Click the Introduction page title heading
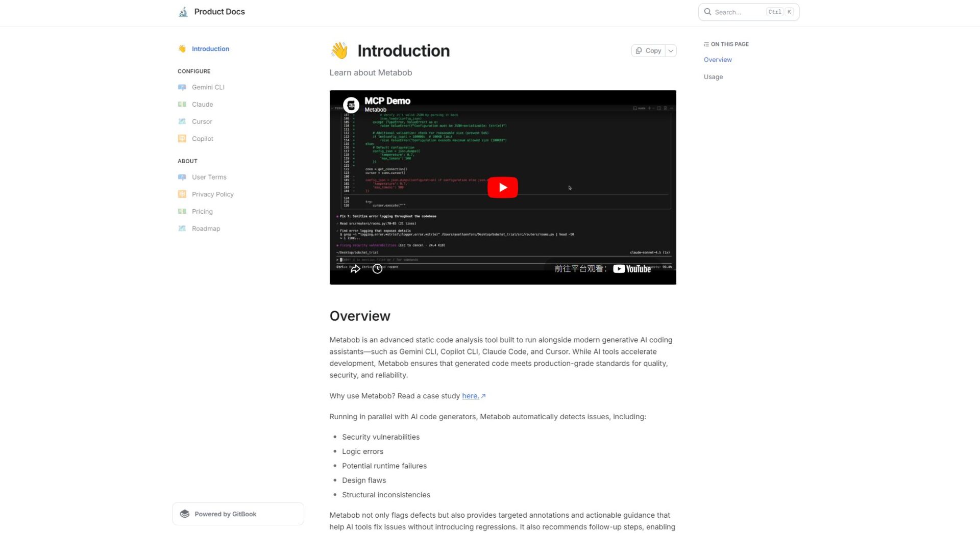 (403, 50)
